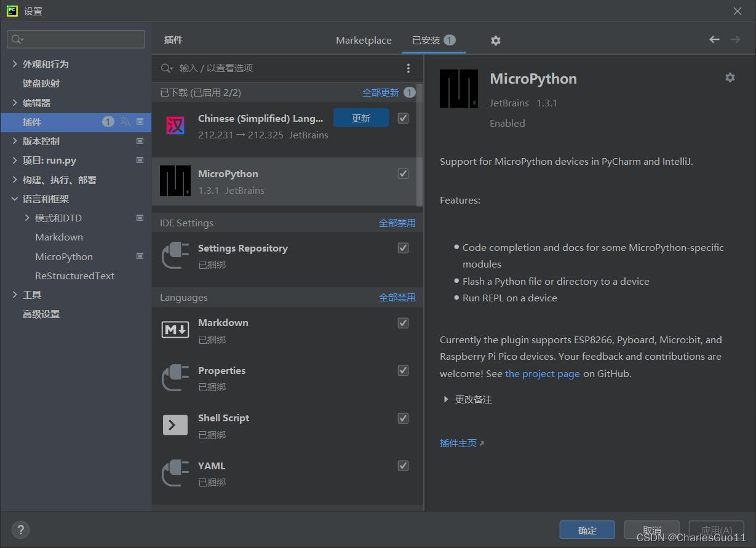756x548 pixels.
Task: Click the Properties plugin icon
Action: [x=175, y=378]
